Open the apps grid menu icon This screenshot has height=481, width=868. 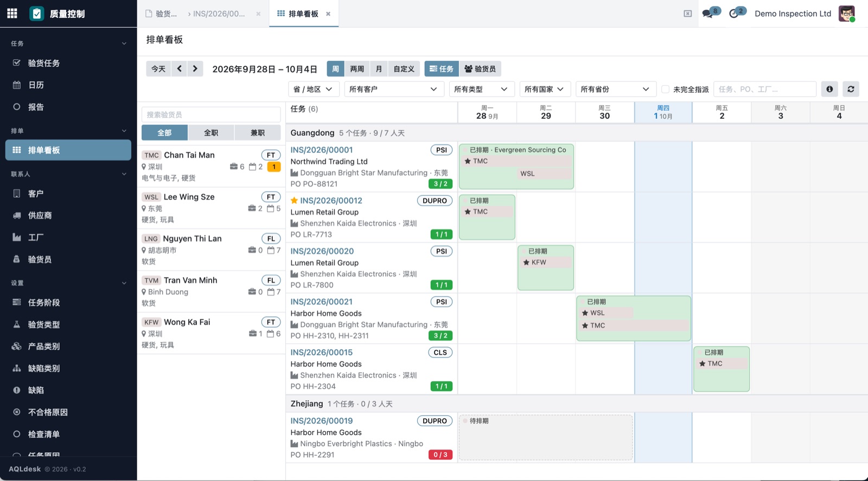click(x=12, y=14)
